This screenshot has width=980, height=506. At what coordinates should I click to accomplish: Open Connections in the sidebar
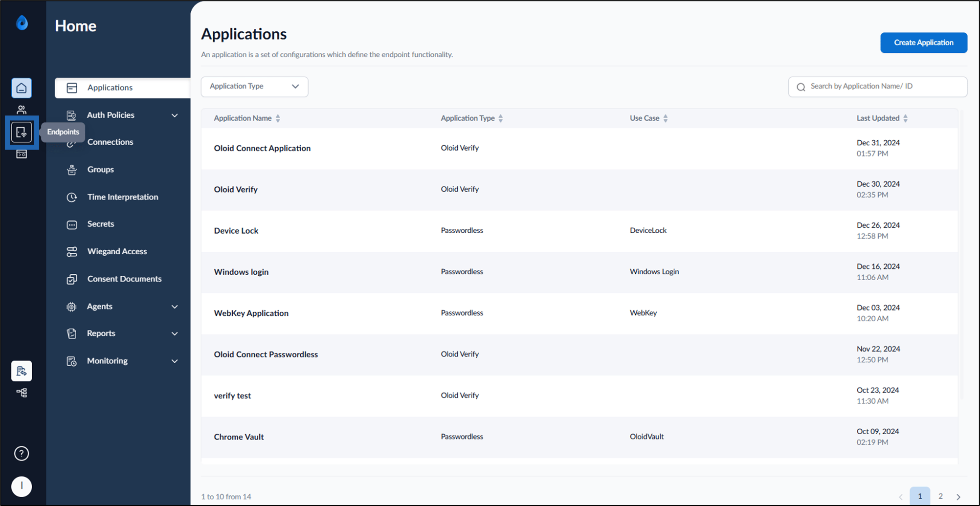[110, 142]
